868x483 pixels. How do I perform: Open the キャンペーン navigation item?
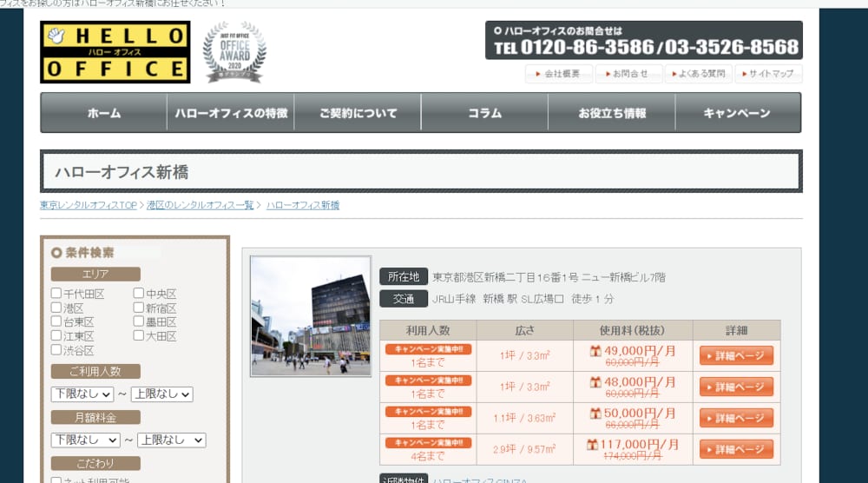(x=738, y=113)
